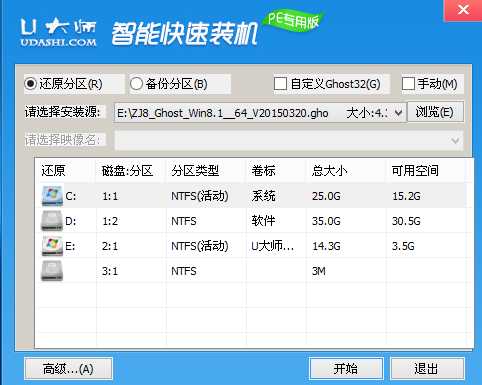482x385 pixels.
Task: Select the C: system drive icon
Action: tap(52, 196)
